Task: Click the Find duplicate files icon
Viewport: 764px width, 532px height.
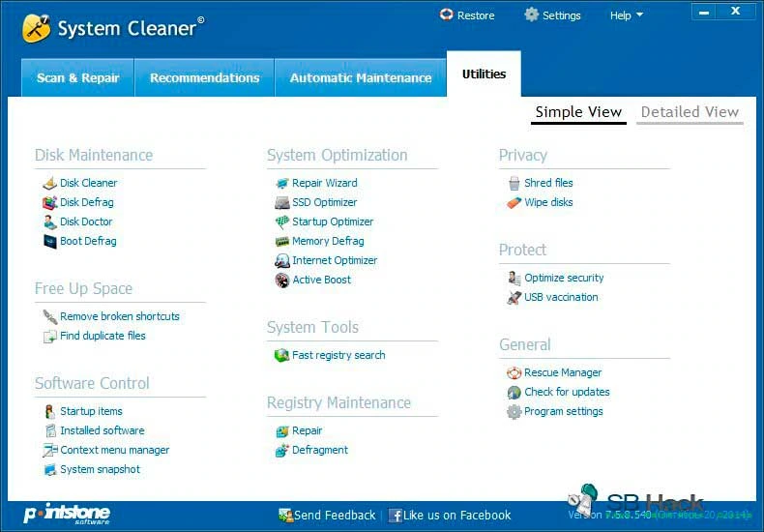Action: pyautogui.click(x=49, y=337)
